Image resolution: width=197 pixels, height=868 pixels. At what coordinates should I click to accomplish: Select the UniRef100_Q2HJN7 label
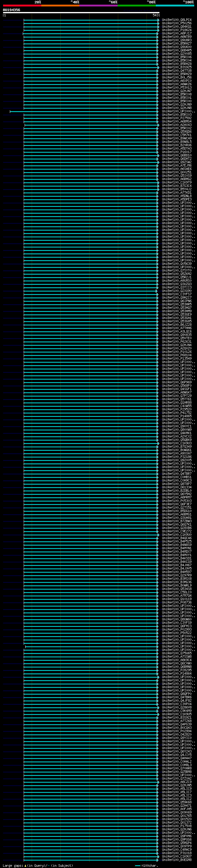point(176,91)
